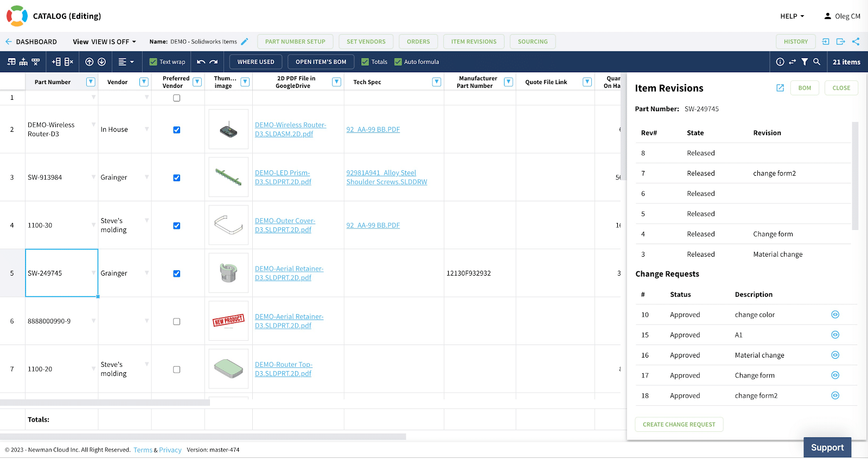Open the DEMO-Wireless Router PDF link

click(x=290, y=129)
